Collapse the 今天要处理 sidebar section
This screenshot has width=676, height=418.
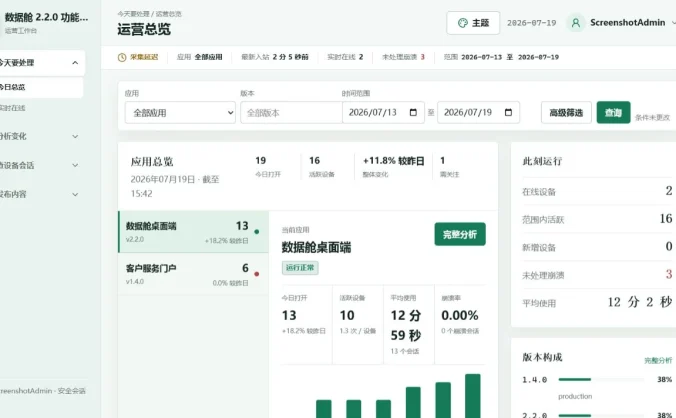[75, 63]
